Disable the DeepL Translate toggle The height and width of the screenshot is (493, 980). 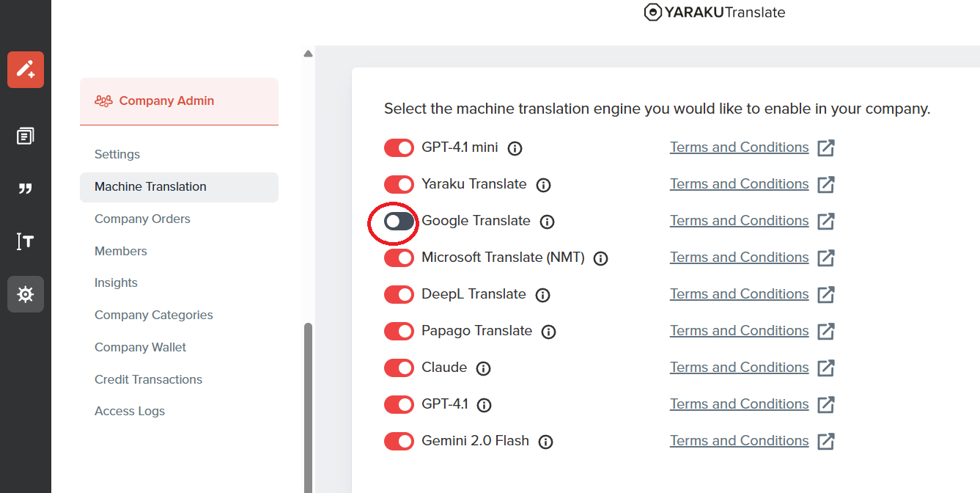399,294
